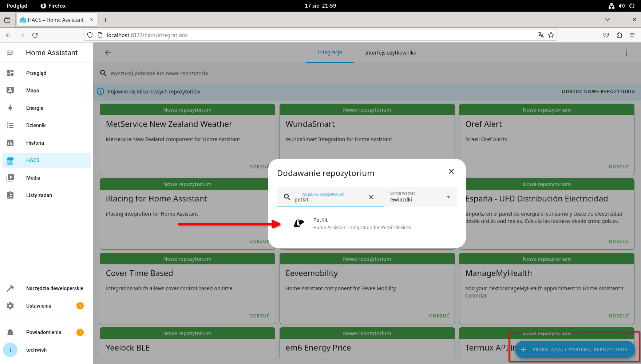The image size is (641, 364).
Task: Select the HACS – Home Assistant browser tab
Action: tap(57, 20)
